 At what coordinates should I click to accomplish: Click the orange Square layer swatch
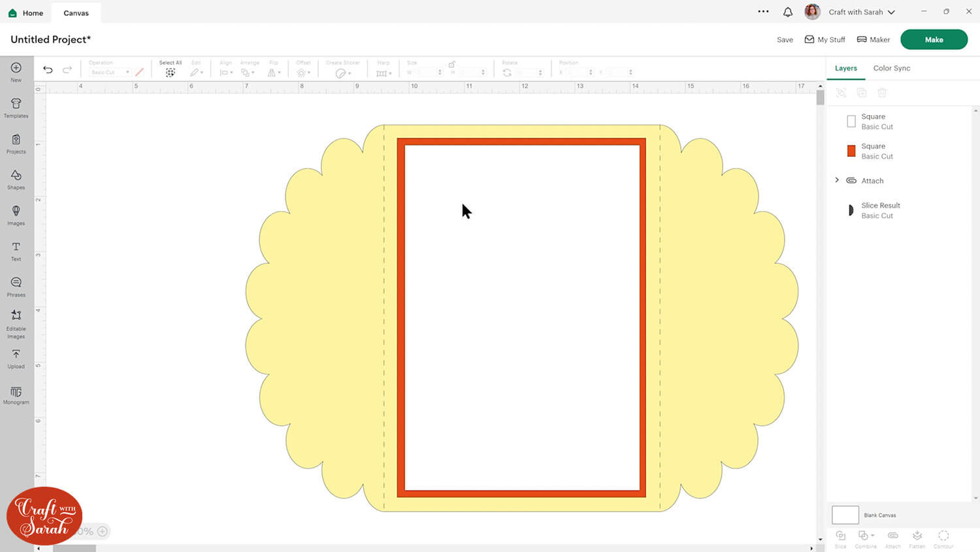(851, 151)
